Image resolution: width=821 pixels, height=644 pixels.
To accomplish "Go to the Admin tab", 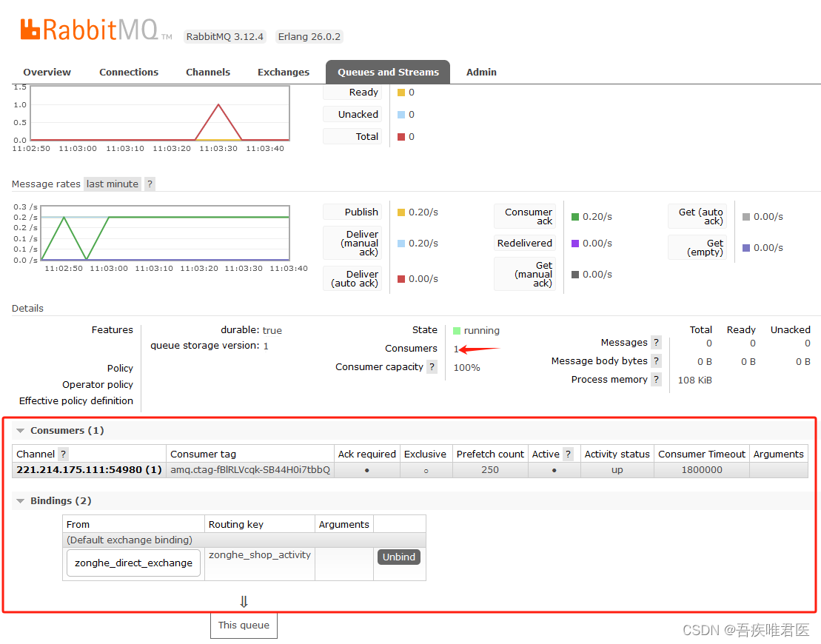I will tap(481, 73).
